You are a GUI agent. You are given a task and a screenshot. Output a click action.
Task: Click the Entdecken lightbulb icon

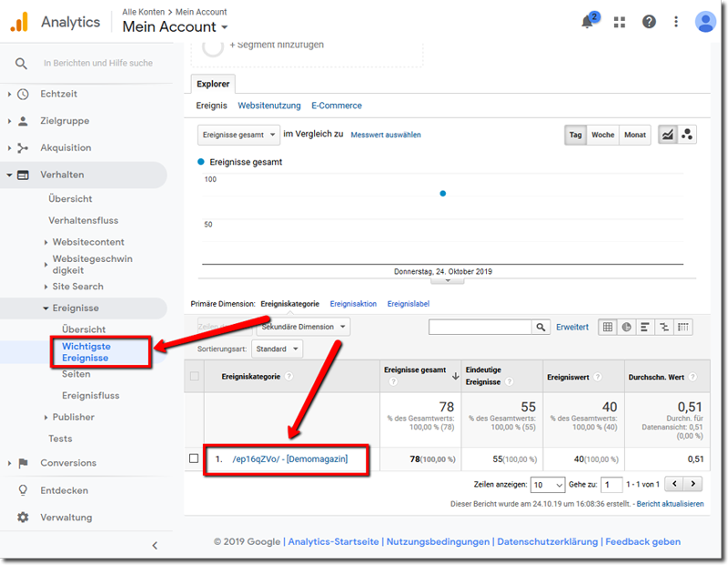click(x=23, y=490)
